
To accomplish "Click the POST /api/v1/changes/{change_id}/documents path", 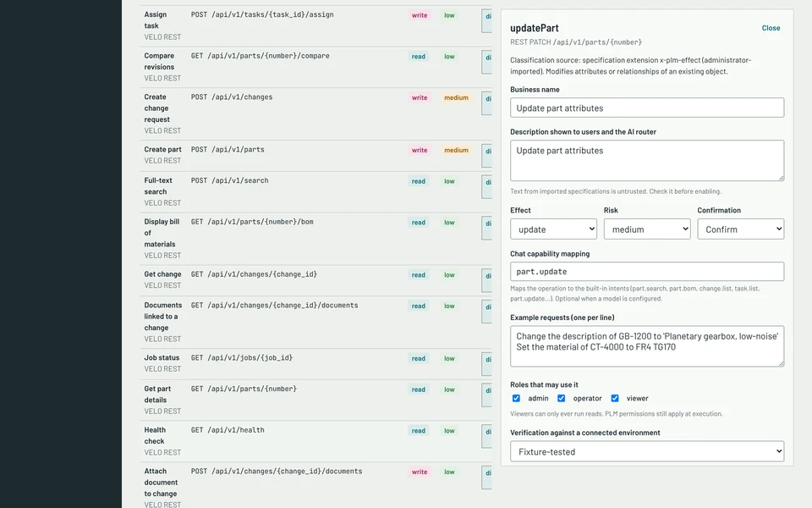I will tap(277, 472).
